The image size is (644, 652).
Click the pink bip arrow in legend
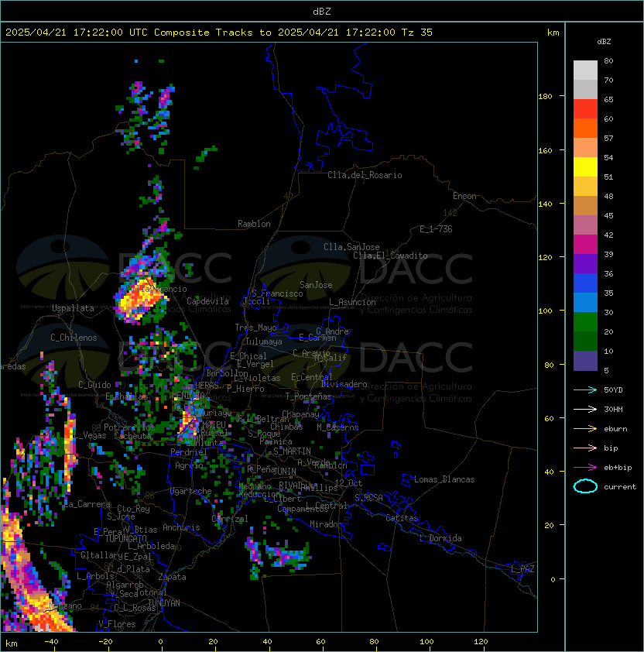(585, 448)
